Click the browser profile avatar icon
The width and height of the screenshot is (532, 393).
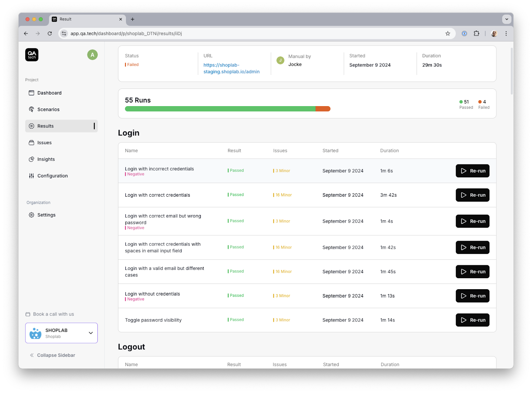tap(494, 33)
